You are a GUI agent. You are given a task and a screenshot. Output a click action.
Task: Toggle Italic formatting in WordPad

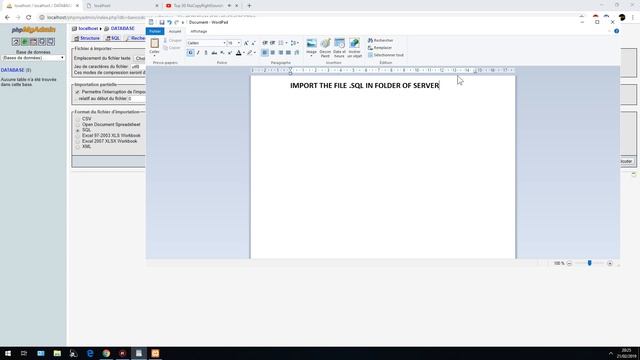[198, 53]
